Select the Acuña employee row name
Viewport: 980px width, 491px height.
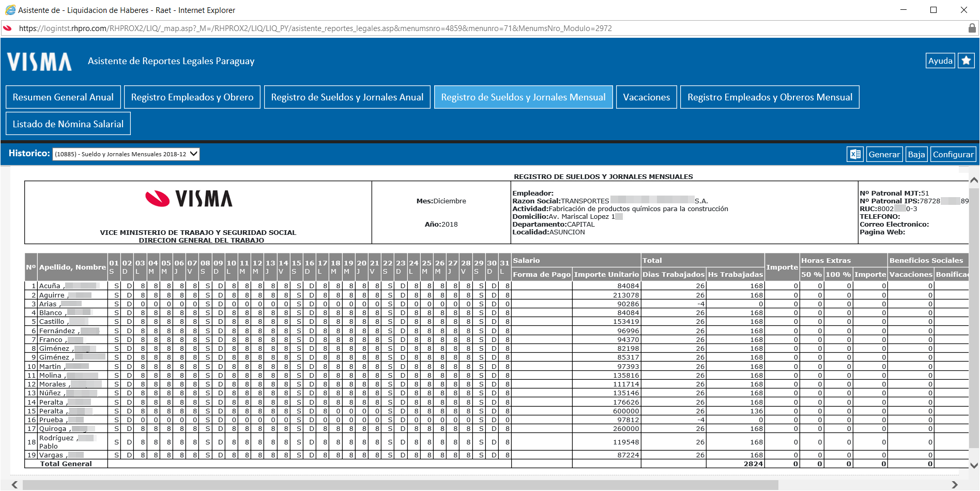pyautogui.click(x=73, y=286)
